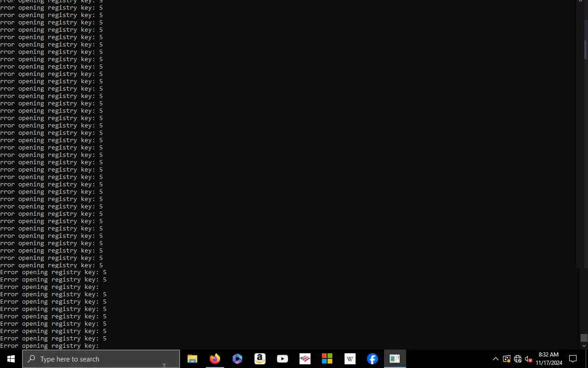Show hidden system tray icons
The width and height of the screenshot is (588, 368).
496,359
